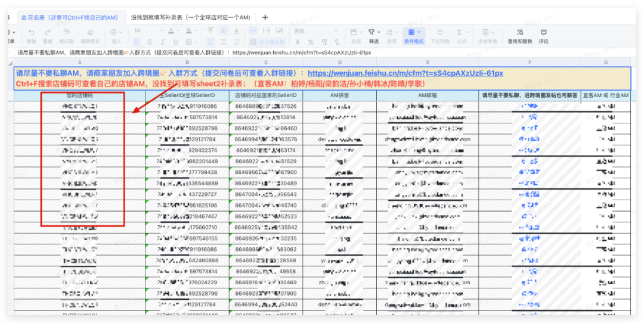Align cell content to top
This screenshot has height=323, width=644.
pos(210,31)
